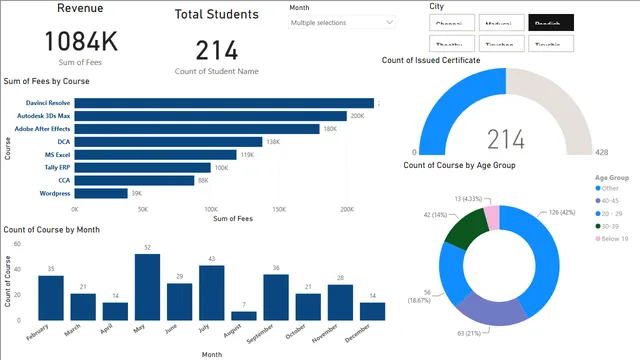Select the April column in month chart
Screen dimensions: 640x360
[x=115, y=311]
